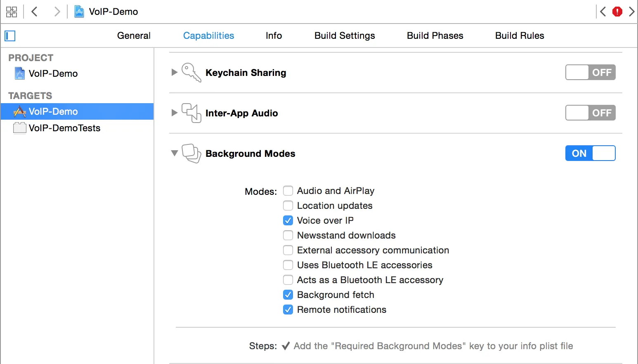Open the Info tab
Image resolution: width=638 pixels, height=364 pixels.
(x=274, y=36)
